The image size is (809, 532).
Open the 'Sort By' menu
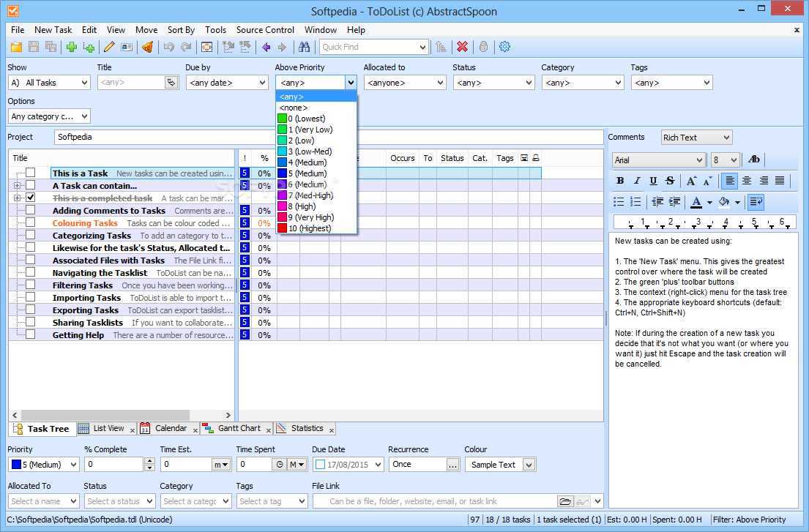point(181,30)
